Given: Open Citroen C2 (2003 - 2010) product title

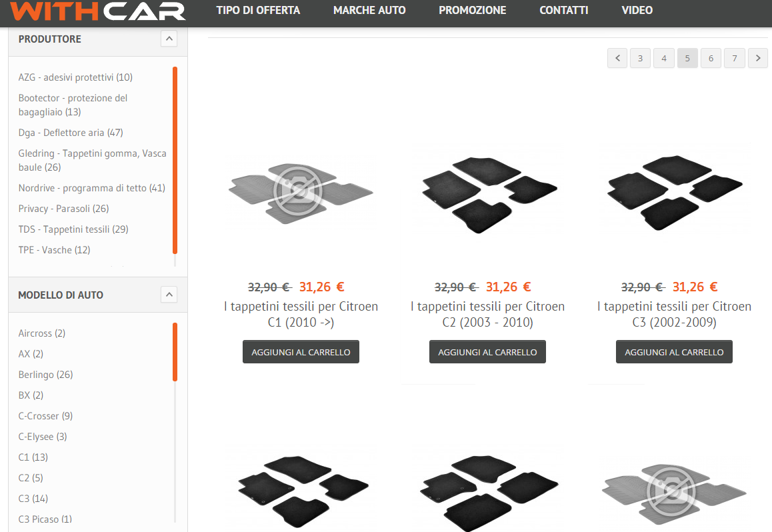Looking at the screenshot, I should point(487,314).
